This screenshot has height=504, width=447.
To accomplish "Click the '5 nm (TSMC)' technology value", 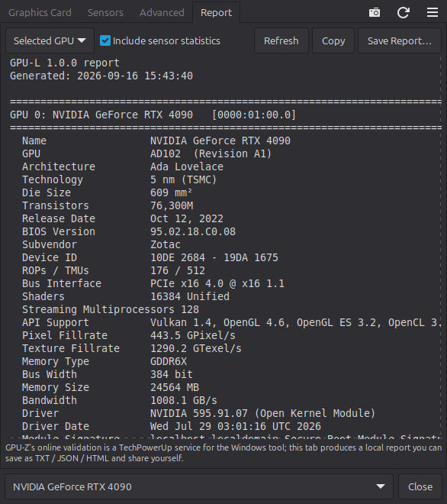I will click(x=183, y=179).
